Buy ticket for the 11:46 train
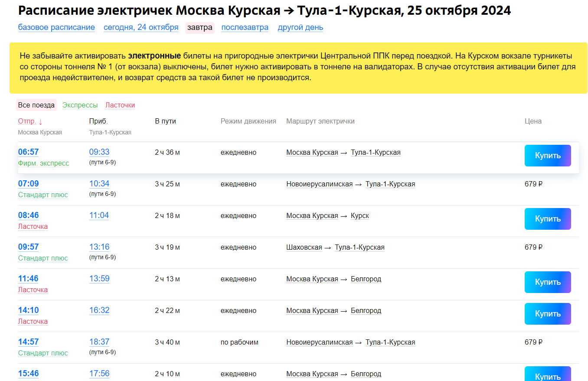The width and height of the screenshot is (588, 381). [548, 282]
